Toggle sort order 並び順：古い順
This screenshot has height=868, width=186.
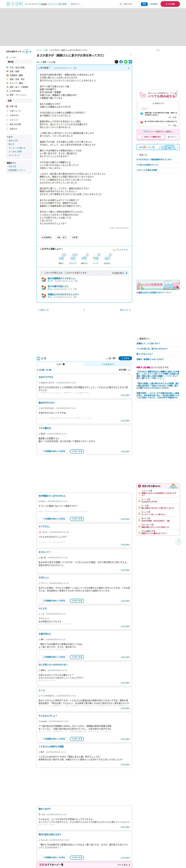pos(44,370)
